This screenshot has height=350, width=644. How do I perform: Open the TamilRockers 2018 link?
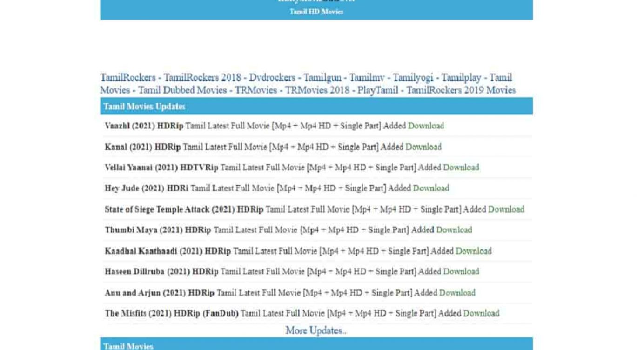pos(202,78)
